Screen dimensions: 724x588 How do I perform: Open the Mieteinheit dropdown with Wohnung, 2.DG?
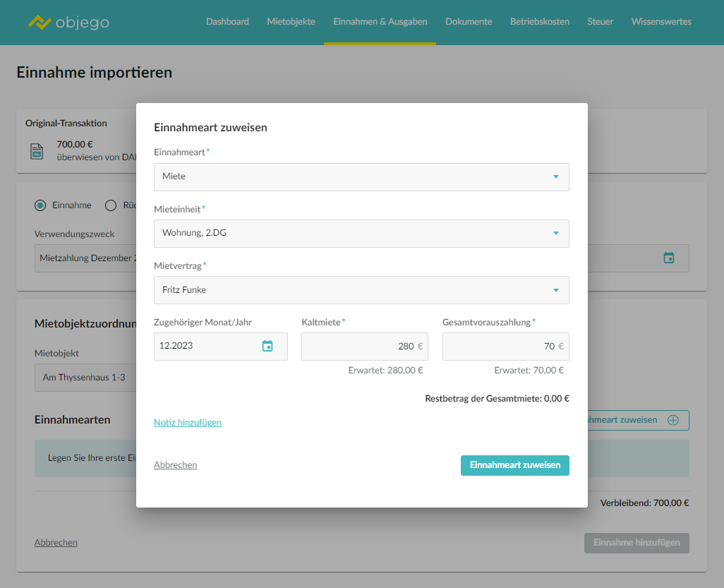[x=361, y=233]
